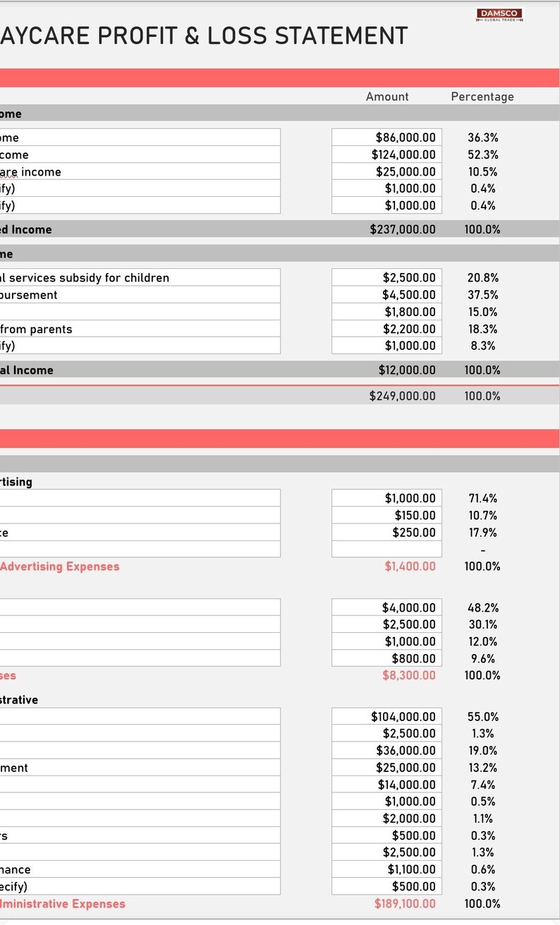Viewport: 560px width, 925px height.
Task: Click the 10.5% percentage value
Action: click(x=483, y=171)
